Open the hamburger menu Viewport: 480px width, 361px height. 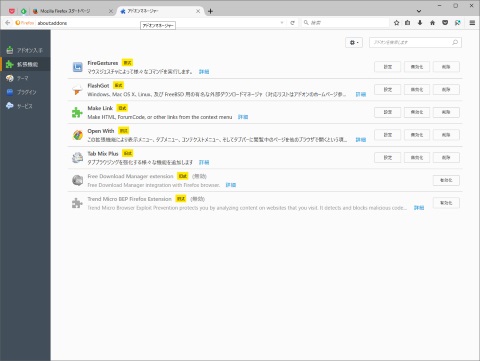[472, 23]
